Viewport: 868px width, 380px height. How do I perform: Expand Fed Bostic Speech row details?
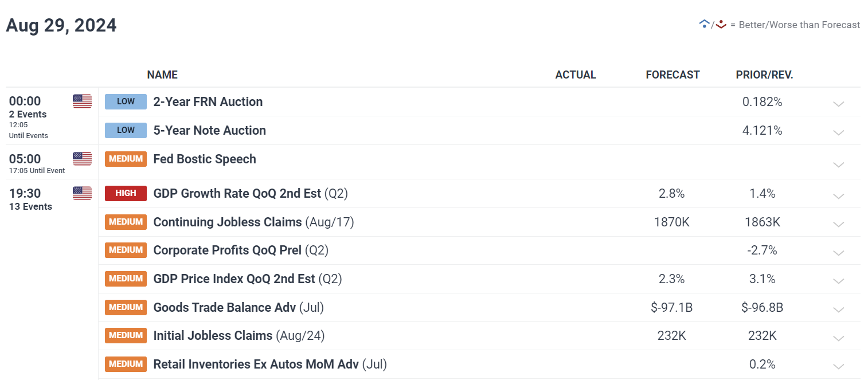point(839,164)
